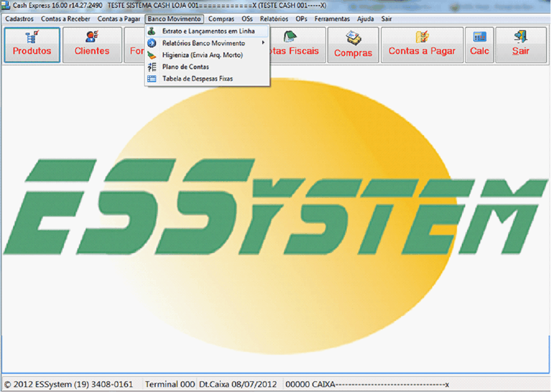Image resolution: width=551 pixels, height=392 pixels.
Task: Open the Contas a Receber menu
Action: pos(65,19)
